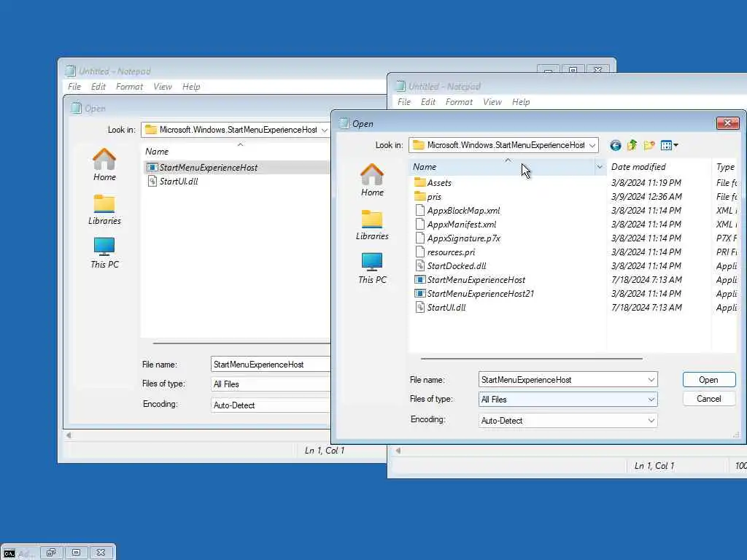Click the StartUI.dll icon in the front dialog
This screenshot has height=560, width=747.
point(419,307)
